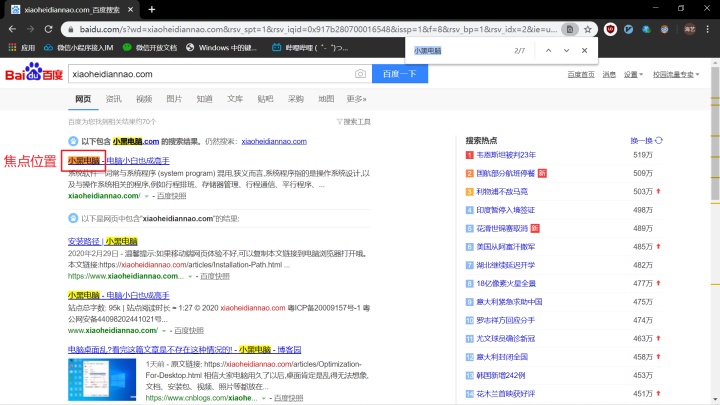Open Chrome profile avatar
The image size is (720, 405).
[x=690, y=29]
